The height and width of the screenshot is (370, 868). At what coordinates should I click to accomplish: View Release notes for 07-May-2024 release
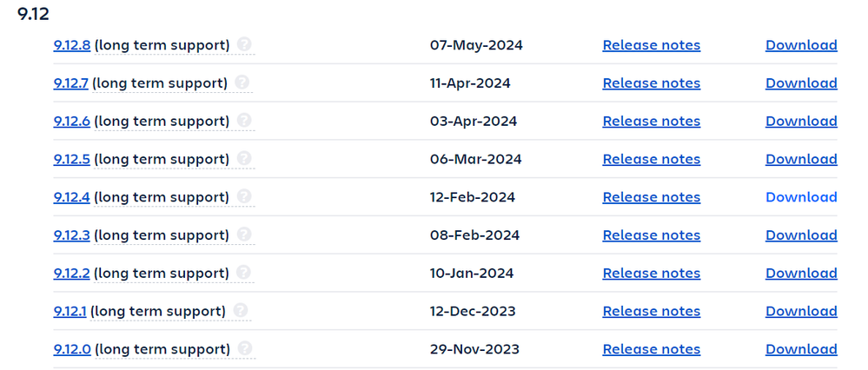pos(652,45)
